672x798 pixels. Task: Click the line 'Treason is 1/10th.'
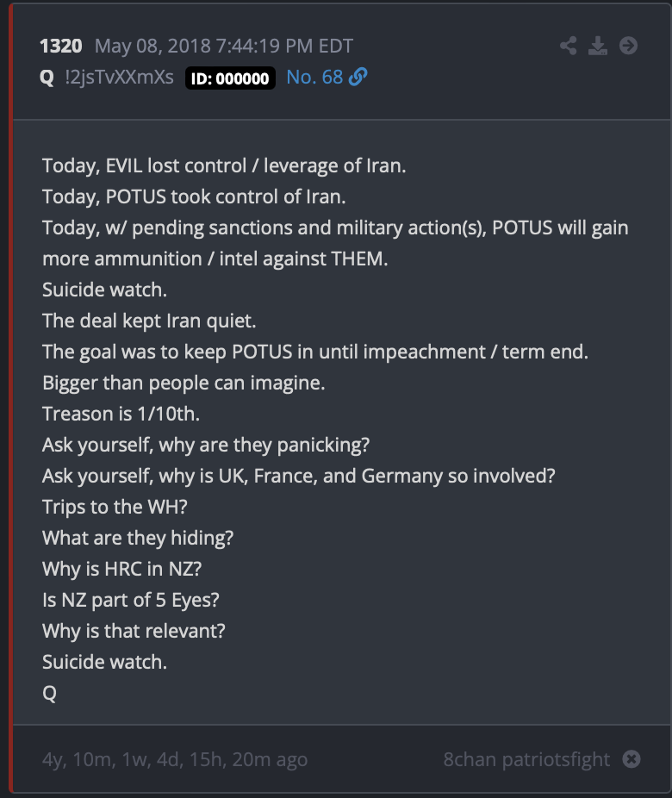tap(121, 414)
